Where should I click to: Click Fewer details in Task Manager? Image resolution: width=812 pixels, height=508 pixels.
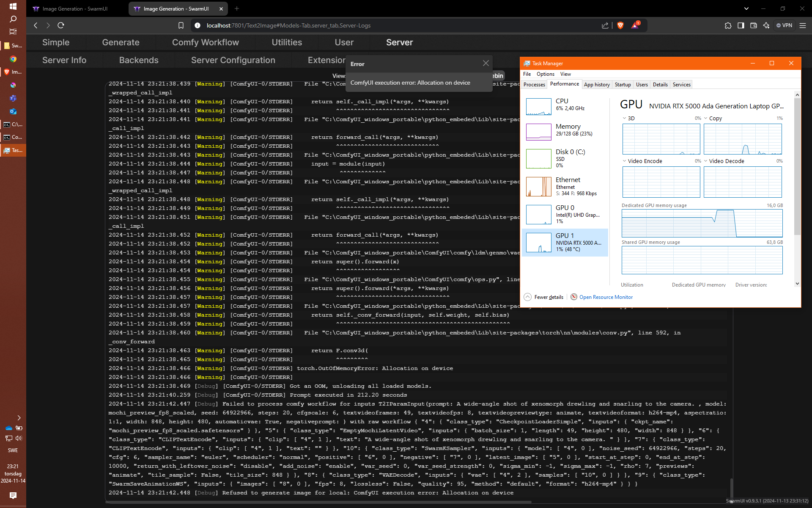[548, 297]
